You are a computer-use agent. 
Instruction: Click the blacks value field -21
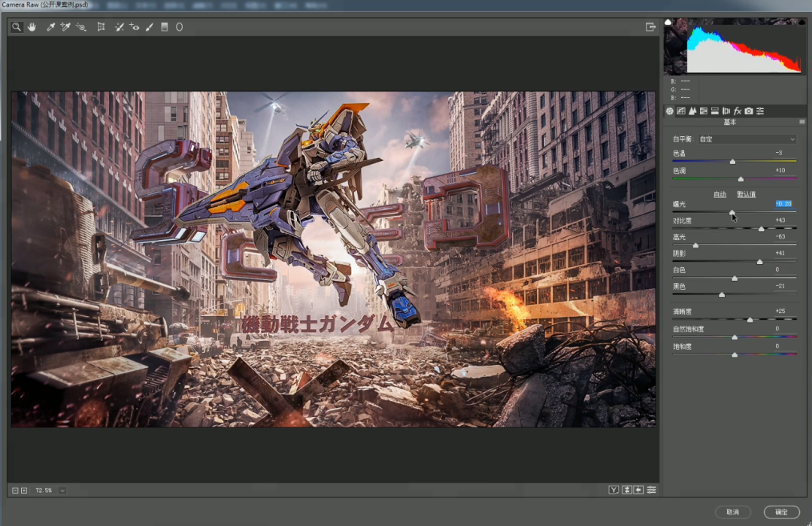(780, 285)
